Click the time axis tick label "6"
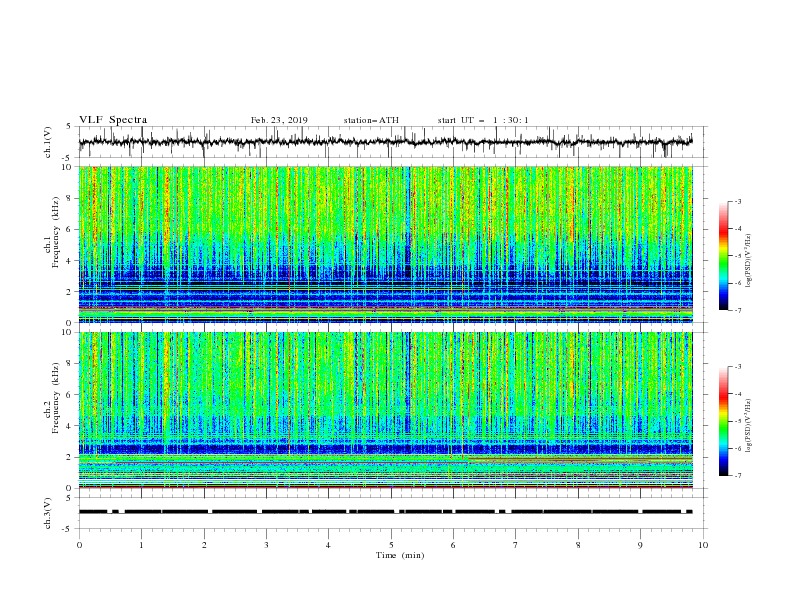792x612 pixels. (x=453, y=545)
